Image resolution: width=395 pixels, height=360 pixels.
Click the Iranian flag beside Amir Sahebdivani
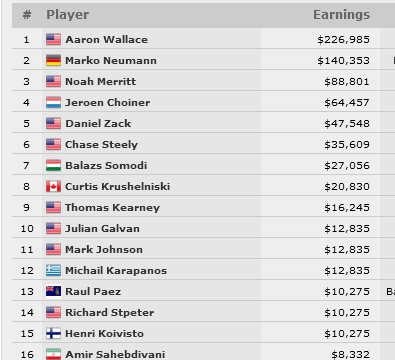click(x=53, y=354)
